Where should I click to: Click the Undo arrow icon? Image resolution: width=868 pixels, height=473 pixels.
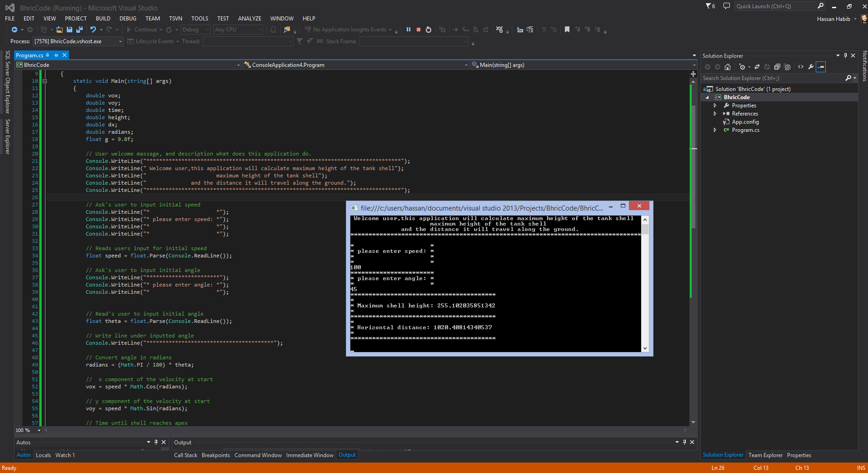pyautogui.click(x=93, y=30)
